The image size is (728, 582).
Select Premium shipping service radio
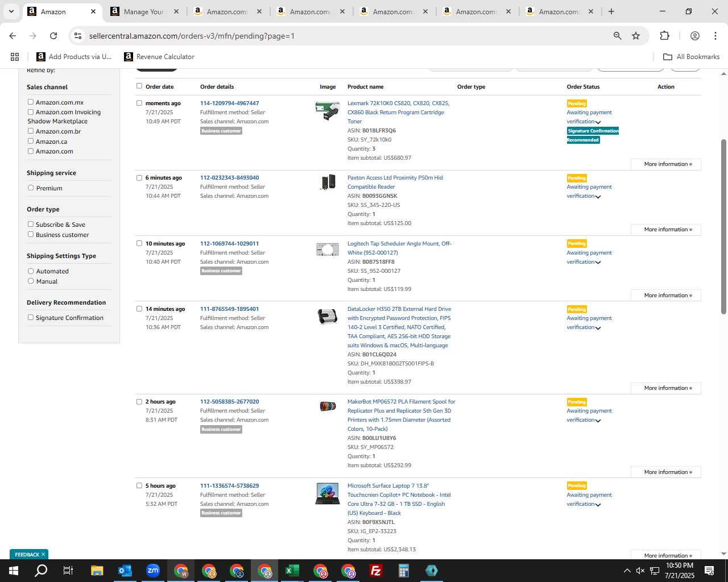coord(31,188)
